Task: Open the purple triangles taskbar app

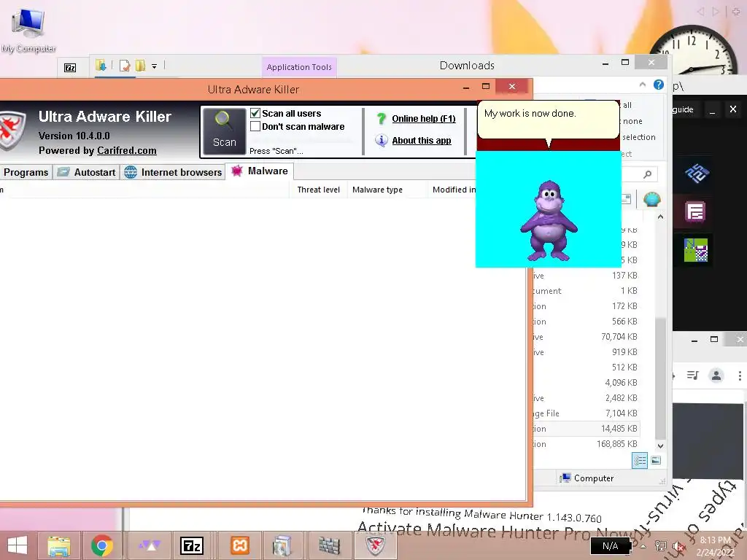Action: (149, 545)
